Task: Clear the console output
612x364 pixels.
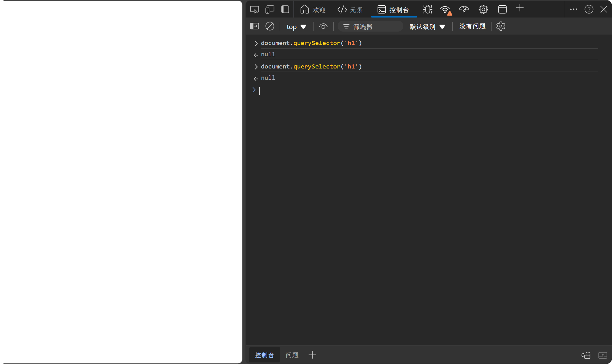Action: click(x=270, y=26)
